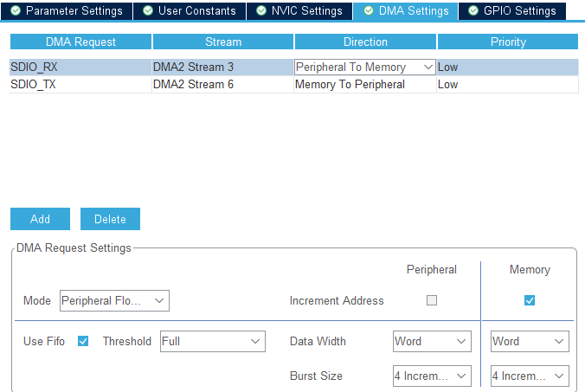Screen dimensions: 585x392
Task: Open Memory Burst Size dropdown
Action: click(x=530, y=376)
